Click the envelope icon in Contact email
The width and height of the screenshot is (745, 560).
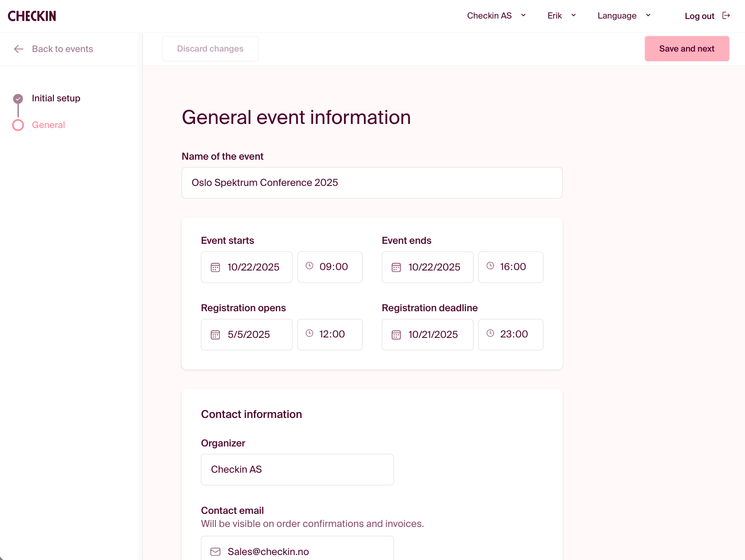pos(215,551)
